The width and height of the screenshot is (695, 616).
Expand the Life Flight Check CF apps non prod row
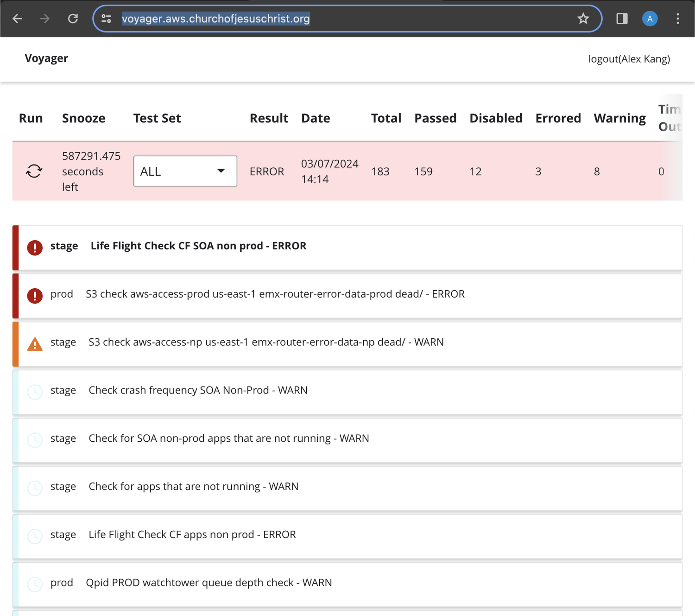(347, 537)
